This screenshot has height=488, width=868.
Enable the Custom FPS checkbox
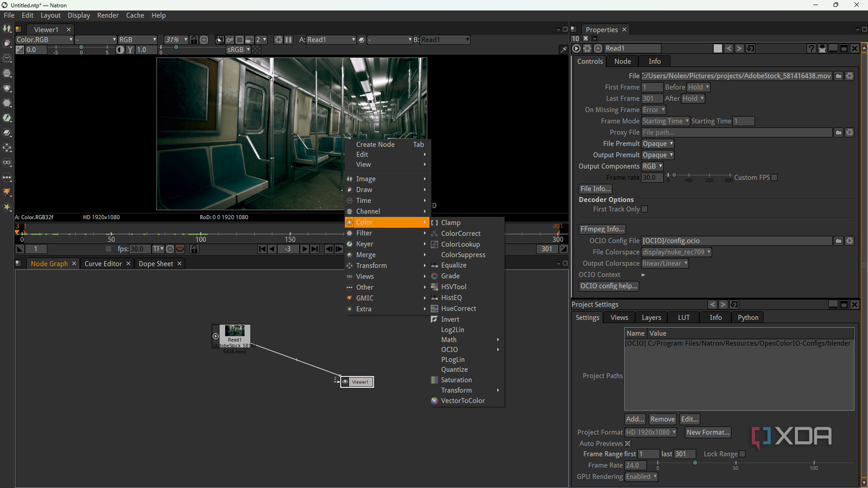point(774,178)
